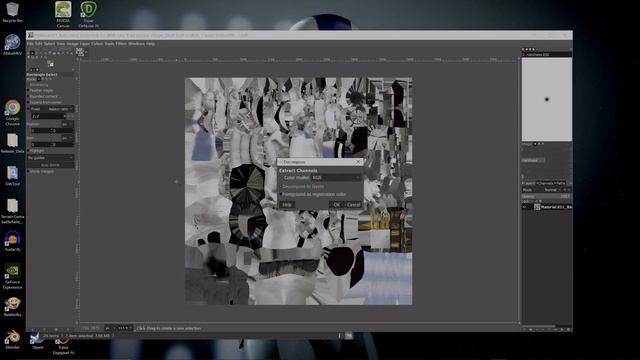Click the brush preview area
Image resolution: width=640 pixels, height=360 pixels.
pos(547,99)
